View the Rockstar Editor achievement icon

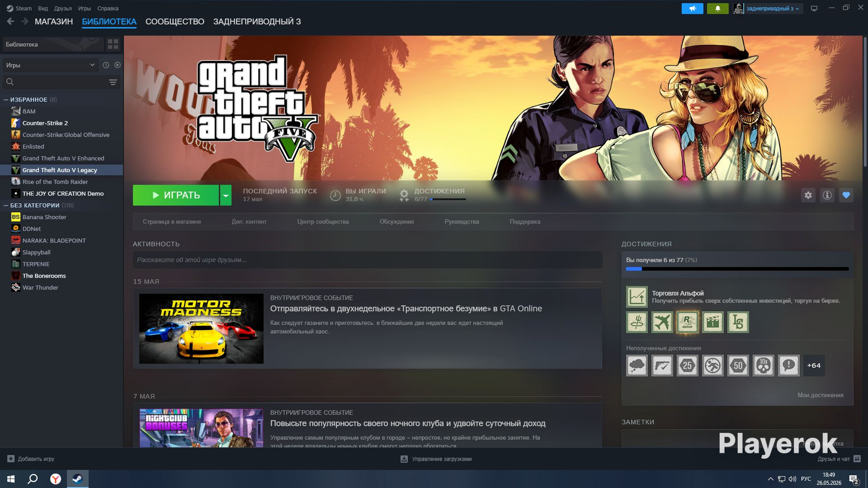tap(687, 322)
